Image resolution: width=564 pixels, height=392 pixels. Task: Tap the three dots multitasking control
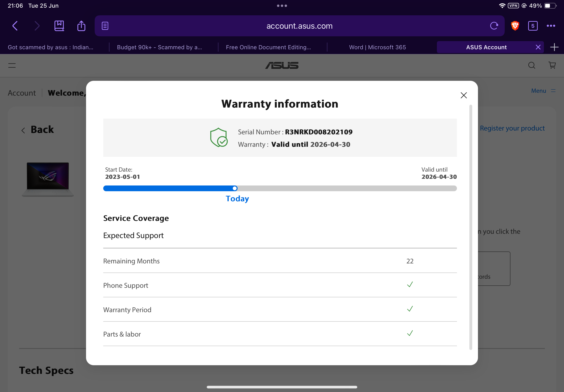click(x=282, y=6)
